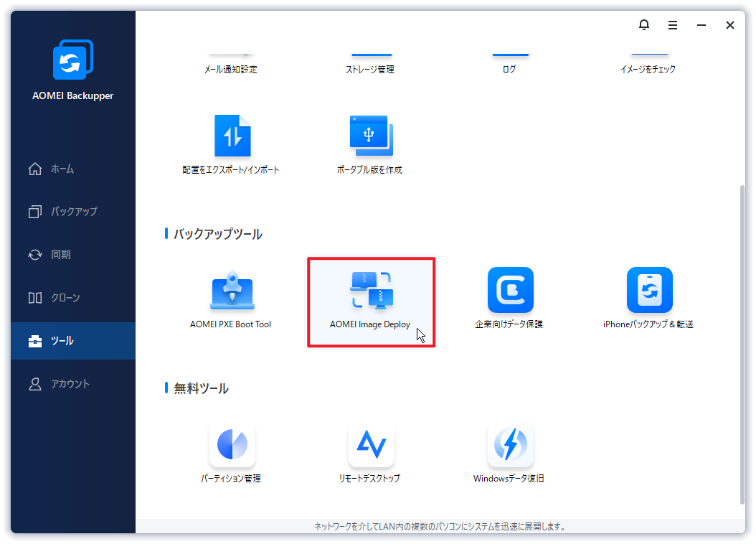Image resolution: width=756 pixels, height=544 pixels.
Task: Click the ログ label
Action: [509, 70]
